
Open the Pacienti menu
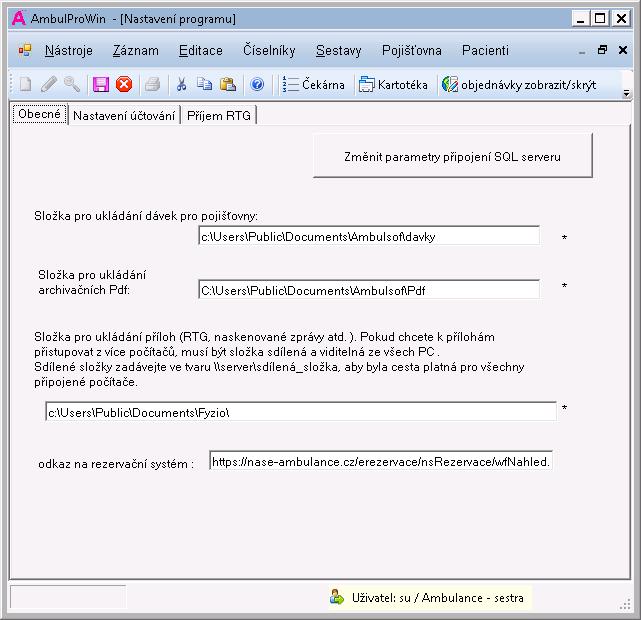tap(485, 50)
